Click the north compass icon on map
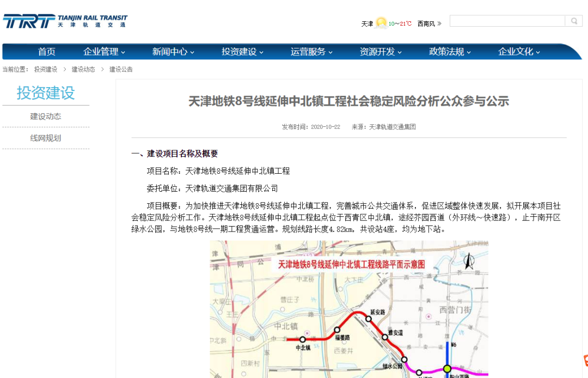This screenshot has height=378, width=588. pyautogui.click(x=469, y=261)
